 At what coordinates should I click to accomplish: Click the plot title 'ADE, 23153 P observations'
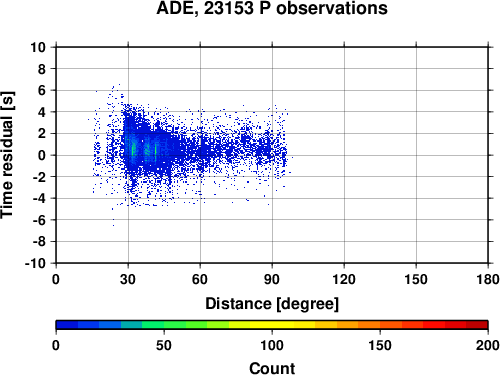(272, 8)
